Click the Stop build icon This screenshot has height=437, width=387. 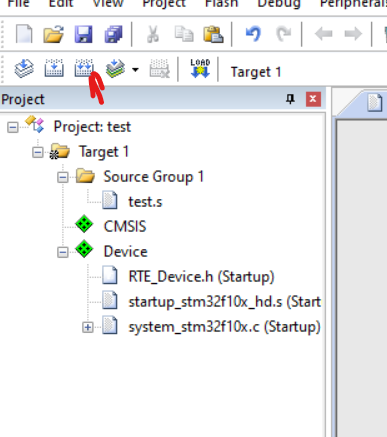tap(160, 69)
